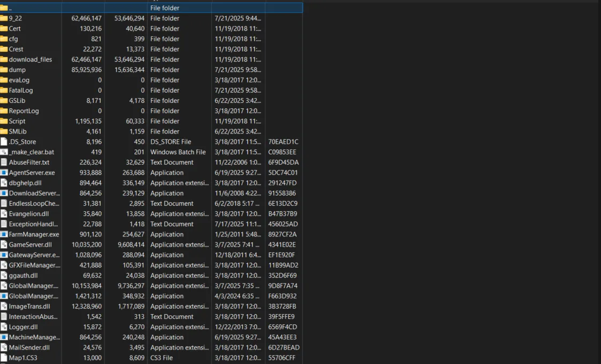Click the Evangelion.dll extension file icon
This screenshot has width=601, height=364.
tap(5, 213)
